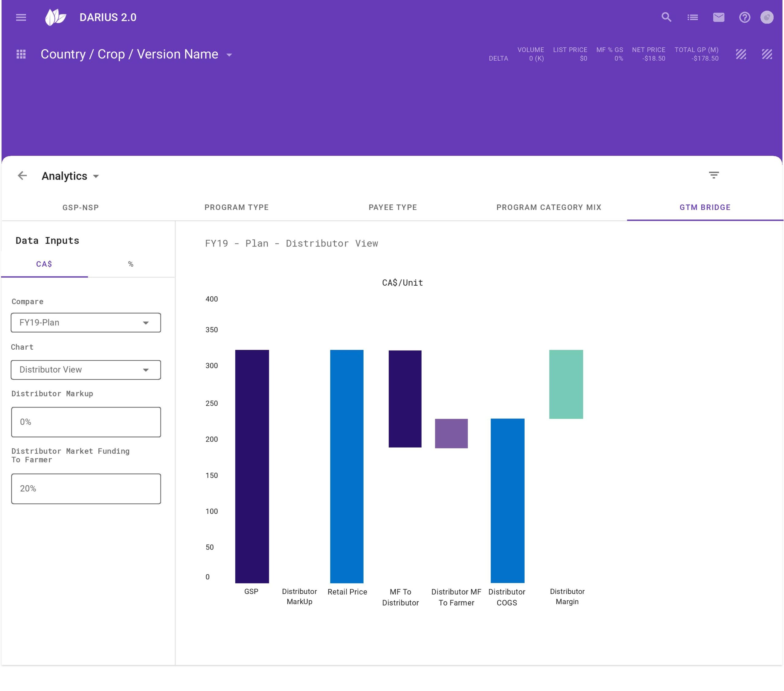Click the search magnifier icon
784x691 pixels.
click(x=666, y=17)
